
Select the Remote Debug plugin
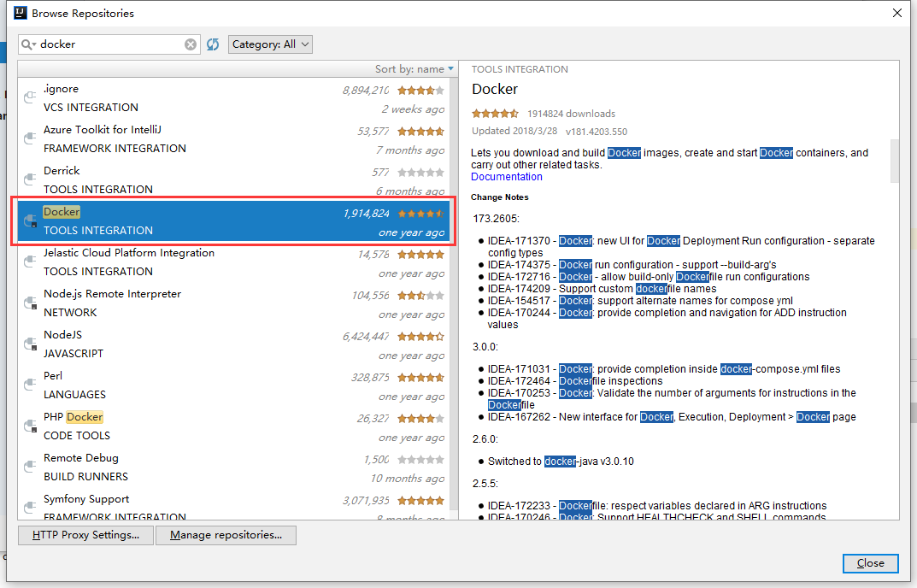tap(234, 467)
